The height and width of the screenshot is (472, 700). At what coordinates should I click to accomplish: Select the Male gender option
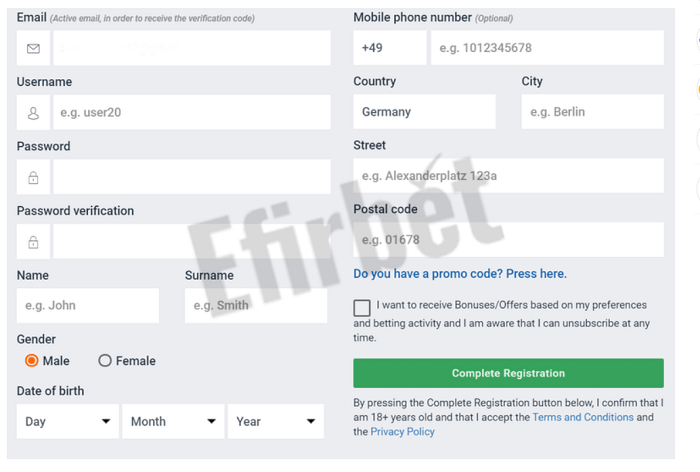coord(32,361)
